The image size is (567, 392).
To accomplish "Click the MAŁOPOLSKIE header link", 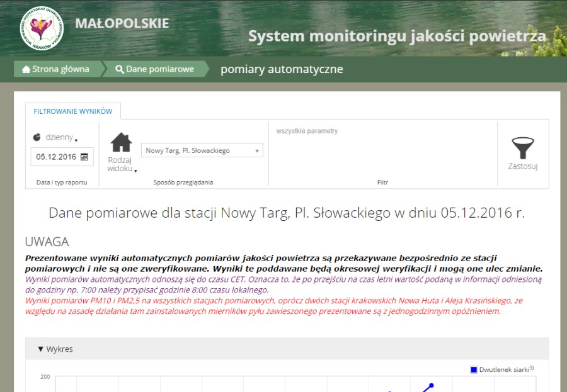I will 122,23.
